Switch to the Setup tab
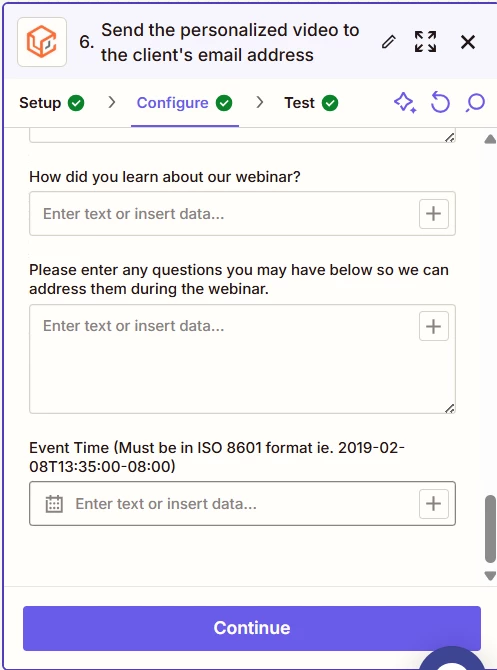The image size is (497, 670). (52, 103)
